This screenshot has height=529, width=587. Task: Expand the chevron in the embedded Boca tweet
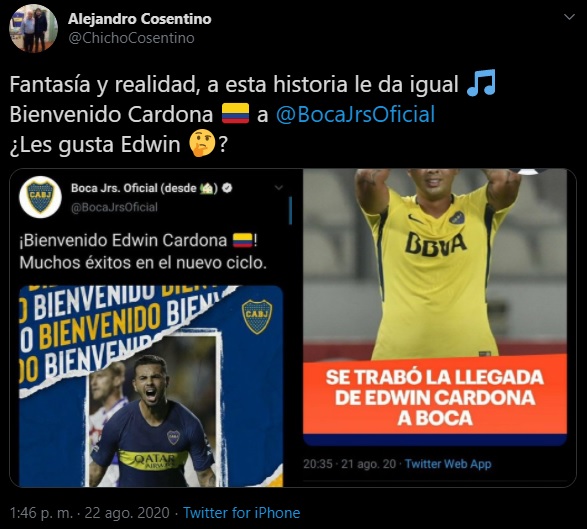[x=279, y=188]
